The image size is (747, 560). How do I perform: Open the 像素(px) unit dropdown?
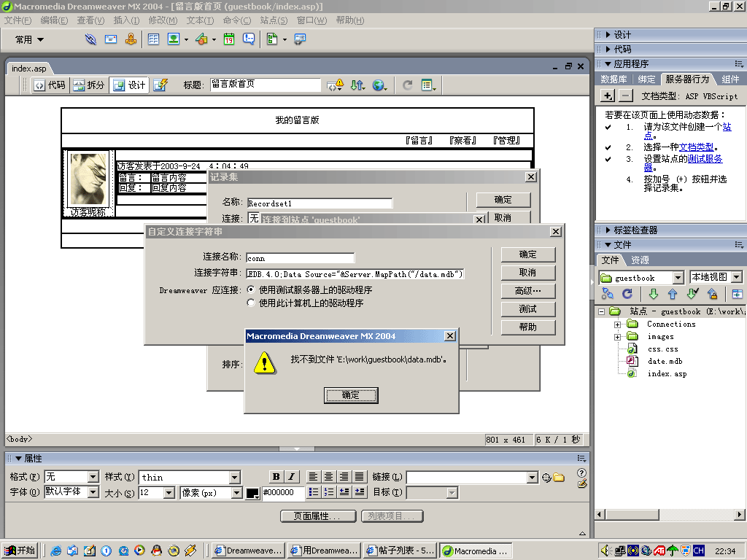coord(237,492)
